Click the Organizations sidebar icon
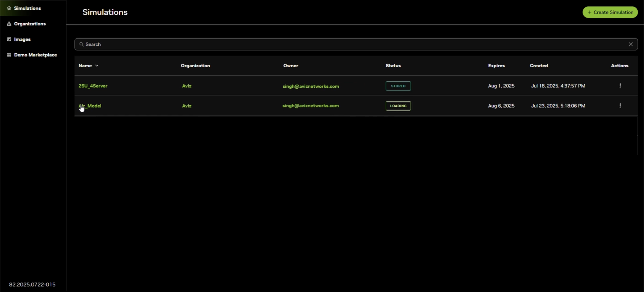The width and height of the screenshot is (644, 292). pyautogui.click(x=9, y=24)
